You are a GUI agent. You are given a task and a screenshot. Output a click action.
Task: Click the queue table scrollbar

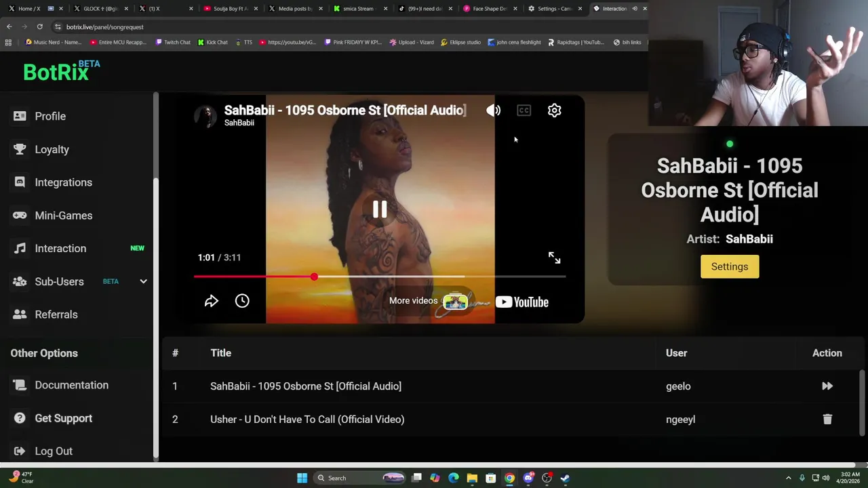click(863, 403)
